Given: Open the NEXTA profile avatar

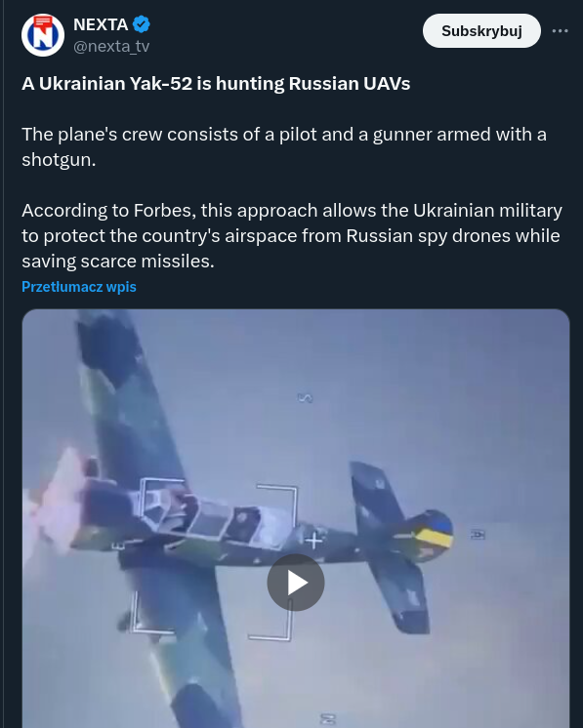Looking at the screenshot, I should pyautogui.click(x=43, y=35).
